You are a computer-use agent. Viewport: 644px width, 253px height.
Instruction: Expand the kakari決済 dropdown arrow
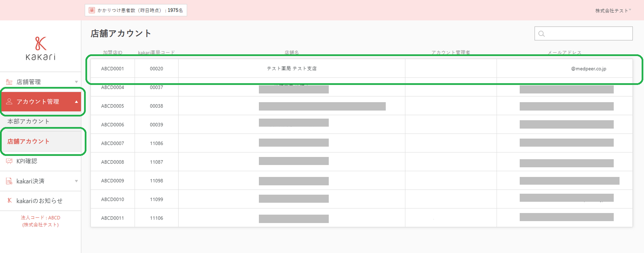pyautogui.click(x=76, y=181)
